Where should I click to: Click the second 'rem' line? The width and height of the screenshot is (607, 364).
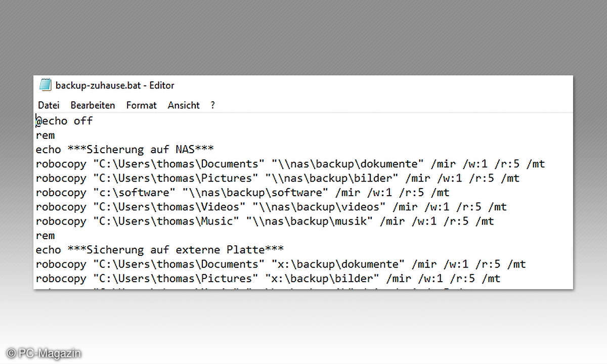tap(45, 236)
